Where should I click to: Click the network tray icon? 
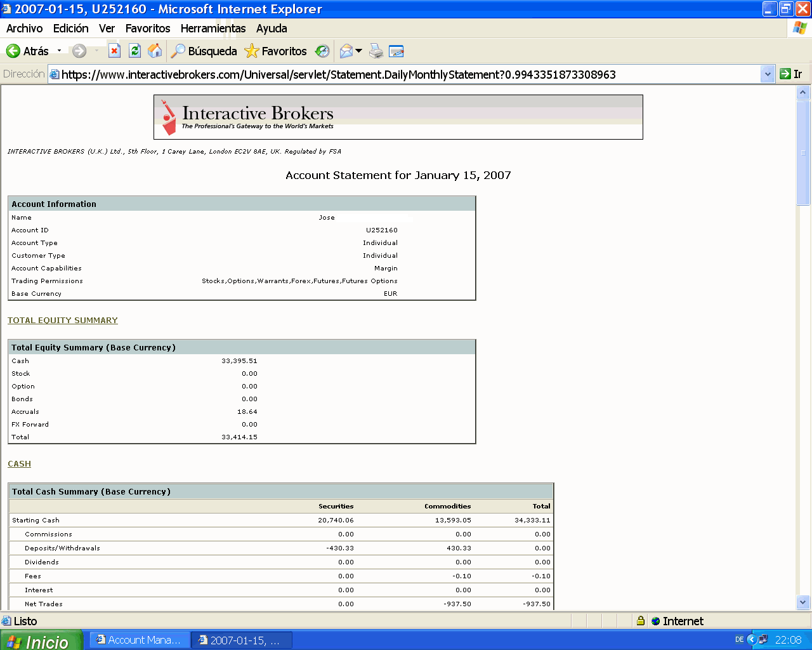point(763,640)
